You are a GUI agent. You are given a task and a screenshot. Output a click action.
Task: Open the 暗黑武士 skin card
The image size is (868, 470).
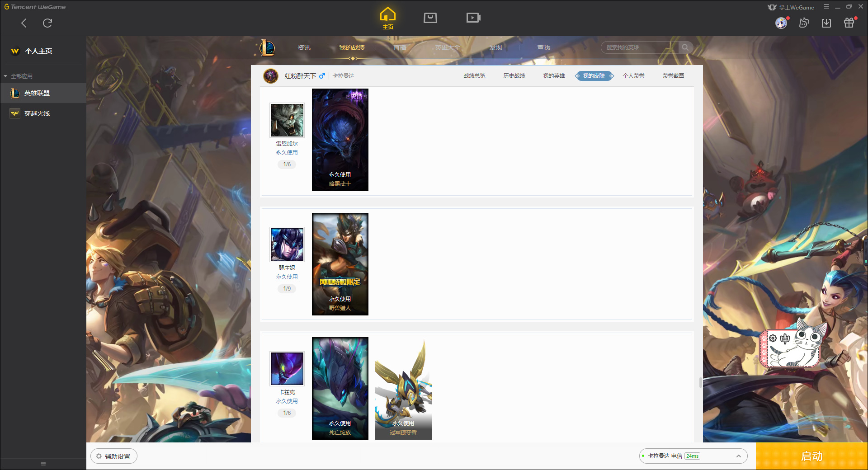(340, 140)
